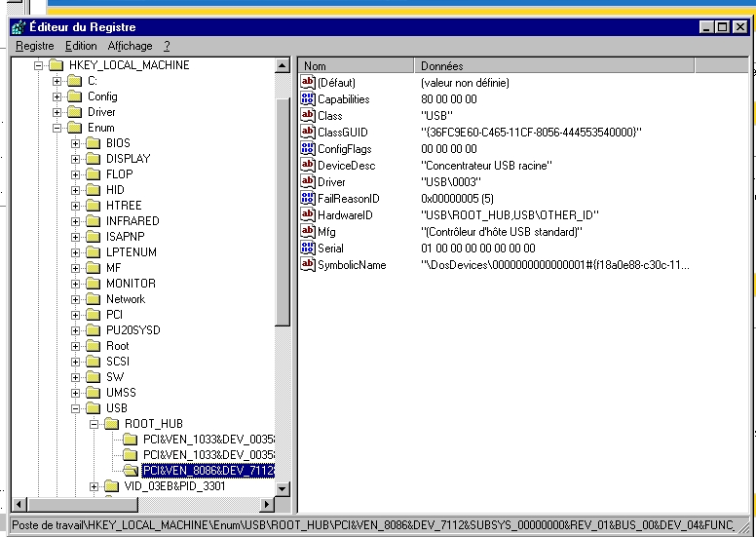756x537 pixels.
Task: Select the HTREE key
Action: [124, 205]
